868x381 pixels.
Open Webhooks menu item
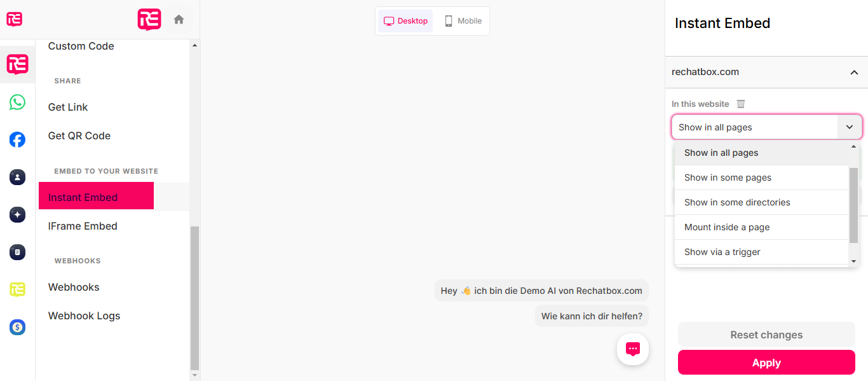click(74, 287)
